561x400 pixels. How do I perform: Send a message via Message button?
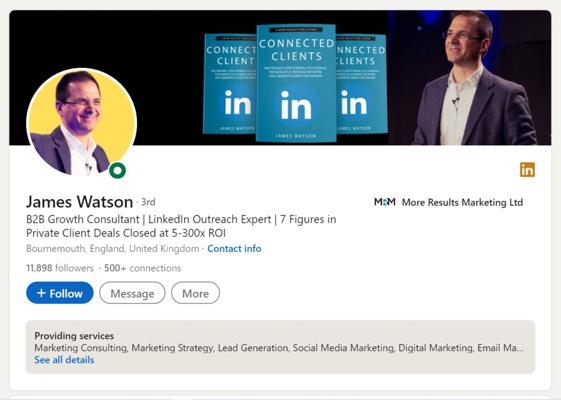pyautogui.click(x=132, y=293)
